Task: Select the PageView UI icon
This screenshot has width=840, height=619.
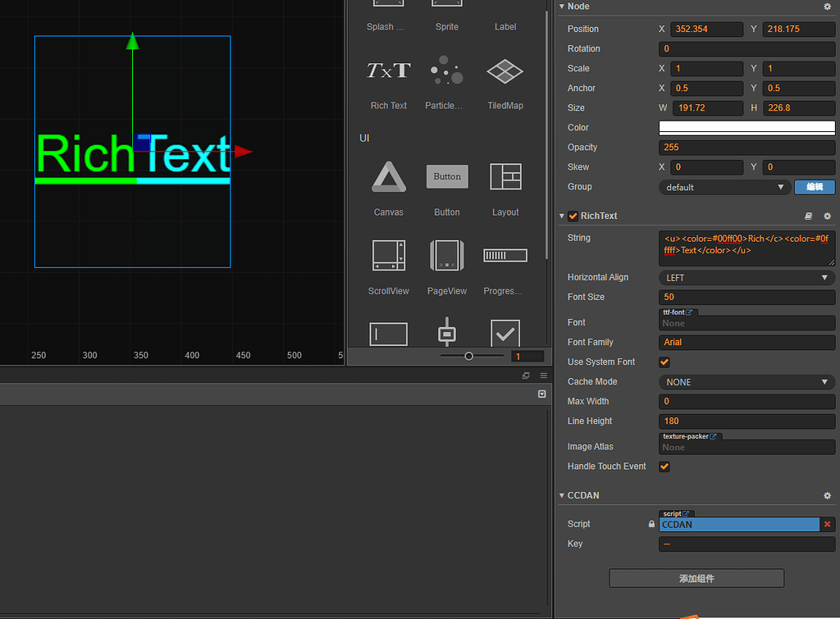Action: click(x=446, y=255)
